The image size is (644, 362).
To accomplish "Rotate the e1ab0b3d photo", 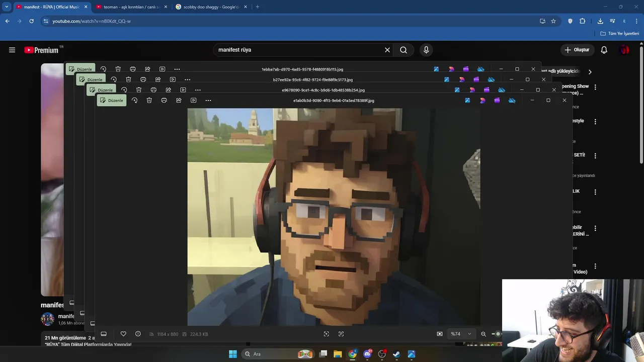I will coord(134,101).
